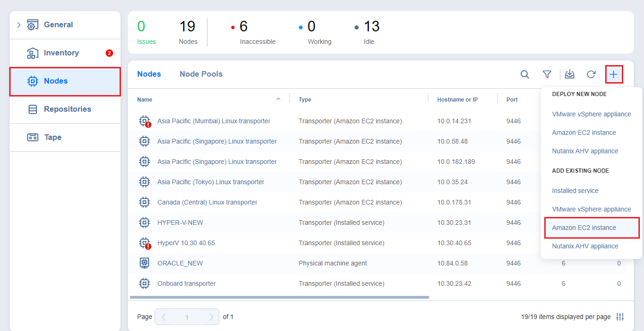Viewport: 644px width, 331px height.
Task: Open the filter funnel icon
Action: [x=547, y=74]
